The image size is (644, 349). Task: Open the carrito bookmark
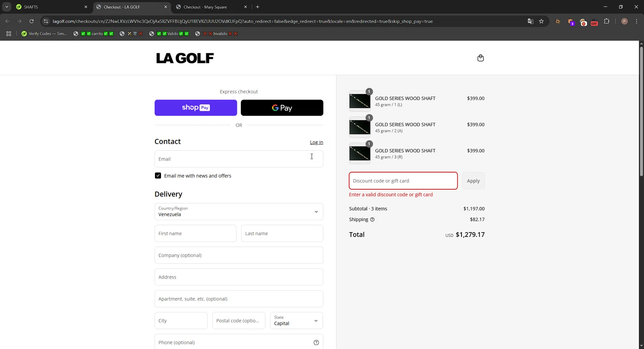click(x=93, y=33)
